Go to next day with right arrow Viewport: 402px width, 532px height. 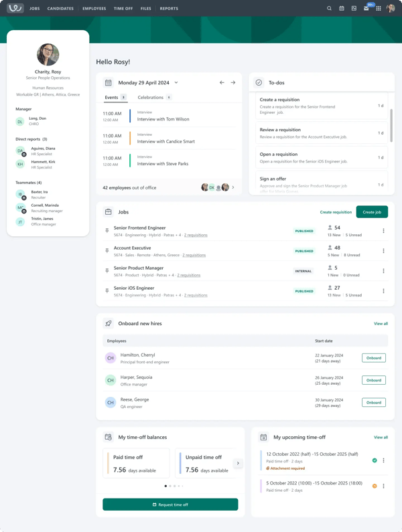click(233, 82)
